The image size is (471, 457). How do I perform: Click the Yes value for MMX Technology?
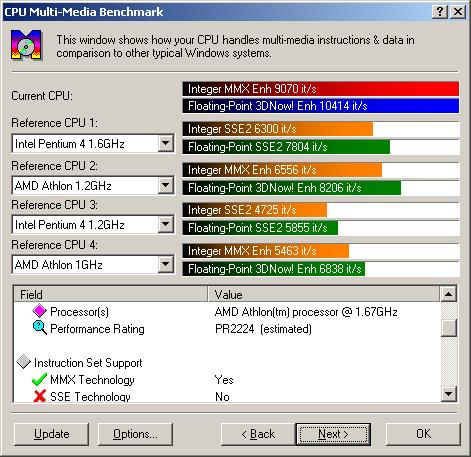[x=224, y=380]
